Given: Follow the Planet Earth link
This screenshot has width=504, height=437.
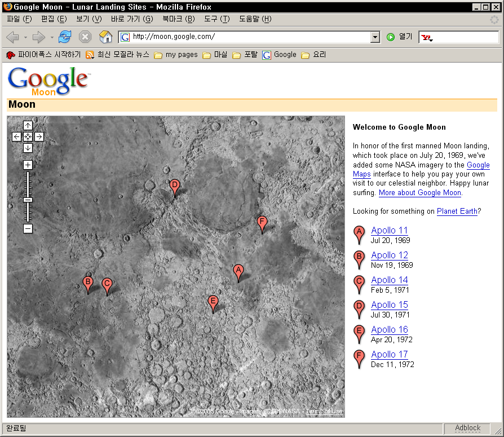Looking at the screenshot, I should tap(457, 211).
